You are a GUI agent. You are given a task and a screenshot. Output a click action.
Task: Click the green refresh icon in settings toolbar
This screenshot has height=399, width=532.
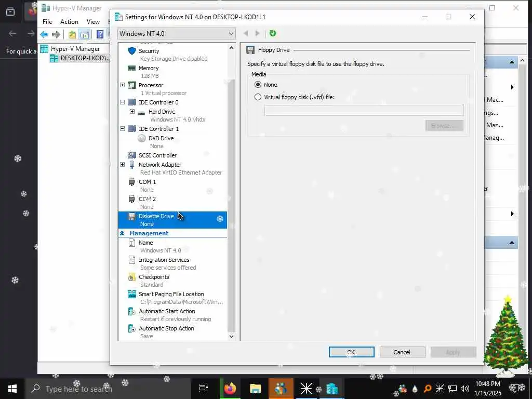pyautogui.click(x=272, y=33)
